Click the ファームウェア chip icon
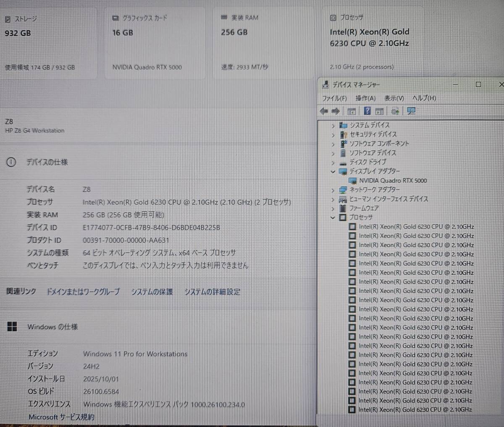This screenshot has width=504, height=427. point(343,208)
